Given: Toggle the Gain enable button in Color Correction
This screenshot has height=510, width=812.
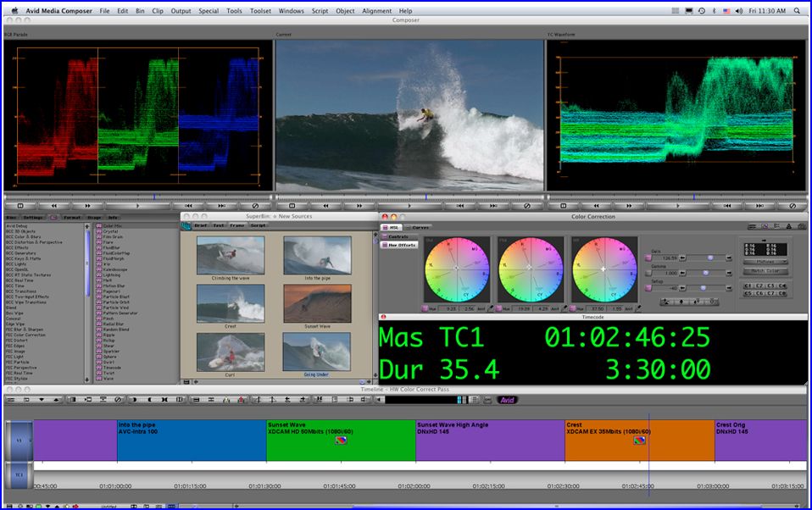Looking at the screenshot, I should point(648,257).
